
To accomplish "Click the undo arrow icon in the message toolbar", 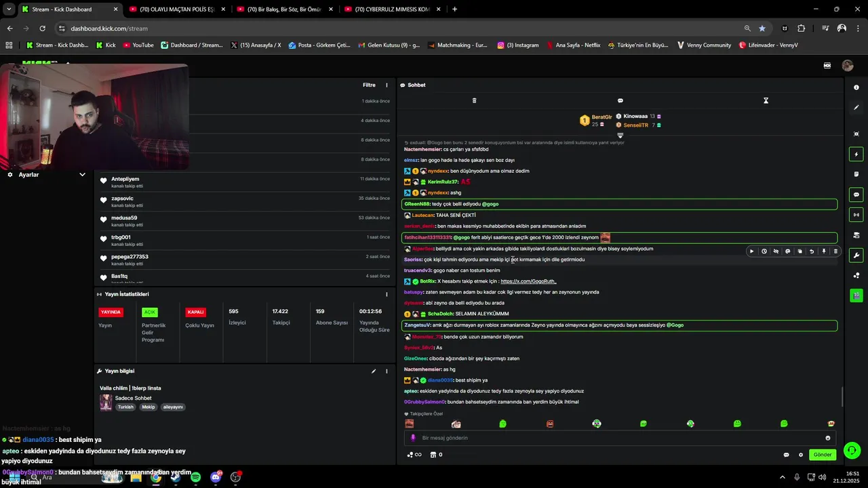I will [812, 251].
